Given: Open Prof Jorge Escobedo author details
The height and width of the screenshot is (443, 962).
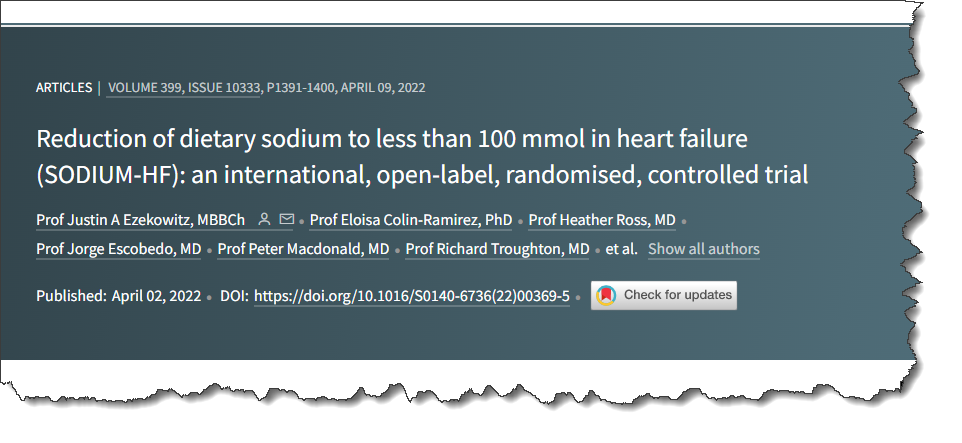Looking at the screenshot, I should tap(118, 249).
